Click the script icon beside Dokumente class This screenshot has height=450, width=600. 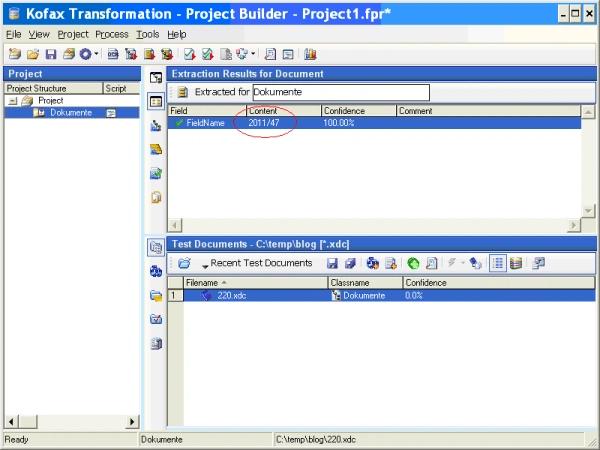111,113
